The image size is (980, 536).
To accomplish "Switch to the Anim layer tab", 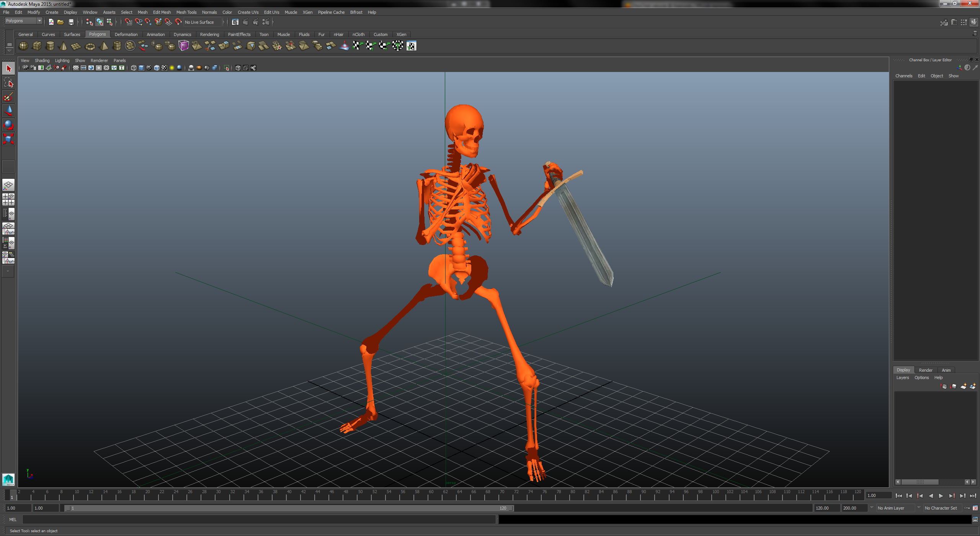I will 946,370.
